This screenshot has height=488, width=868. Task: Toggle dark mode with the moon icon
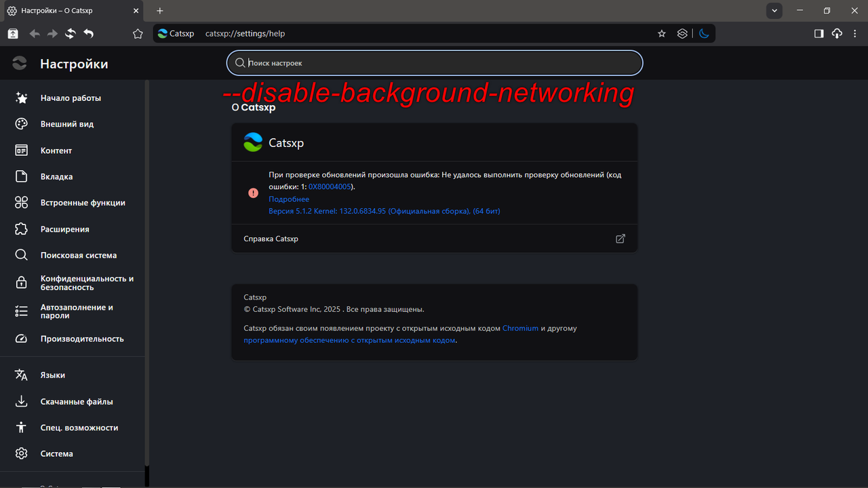[704, 33]
